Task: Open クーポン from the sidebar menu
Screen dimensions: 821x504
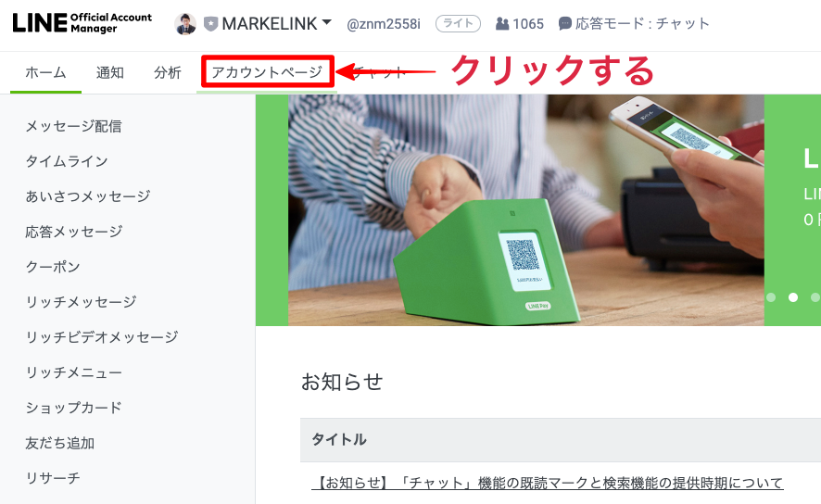Action: click(53, 267)
